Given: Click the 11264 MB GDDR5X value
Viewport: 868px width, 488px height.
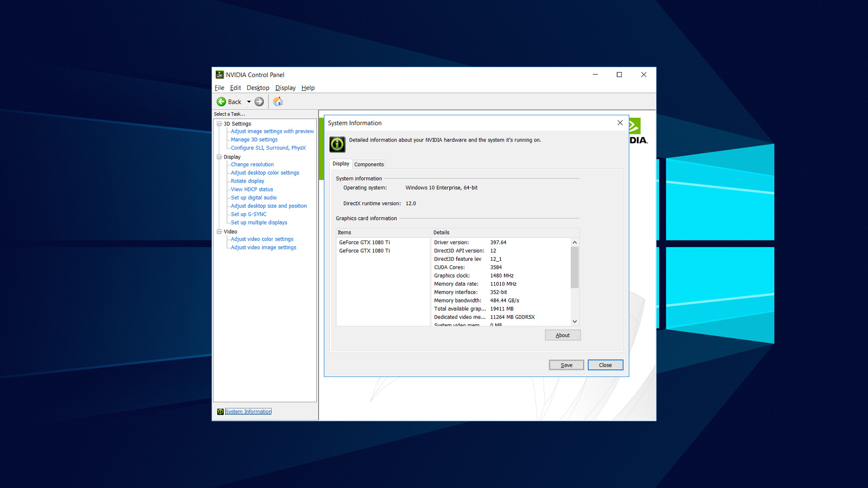Looking at the screenshot, I should click(512, 317).
